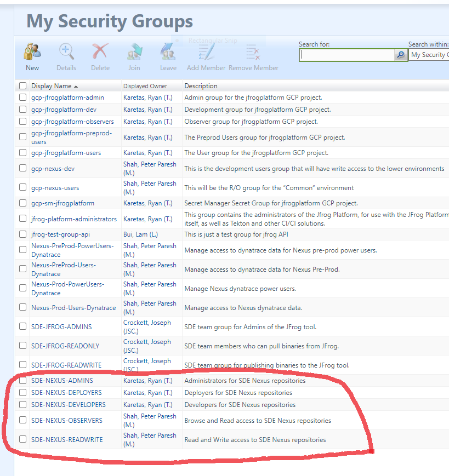449x476 pixels.
Task: Open the Nexus-PreProd-Users-Dynatrace group link
Action: click(64, 269)
